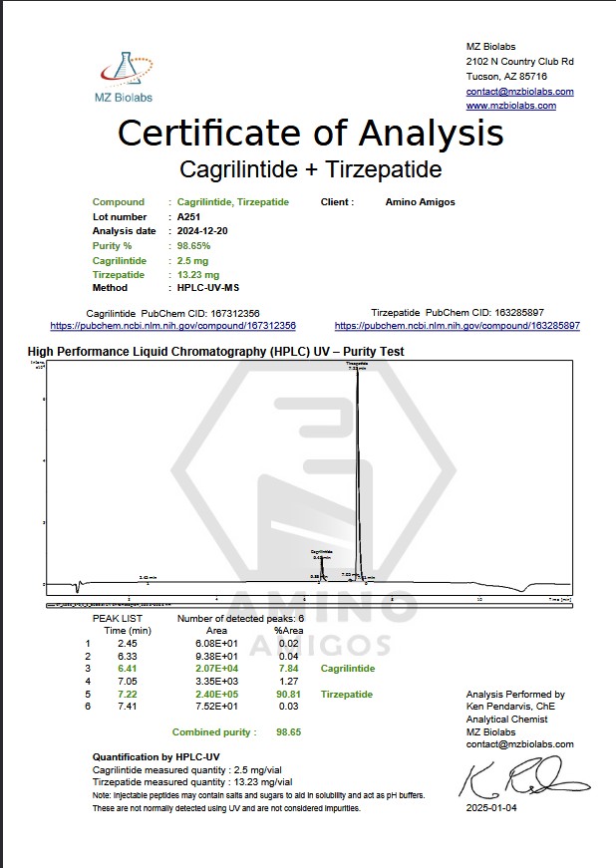Click 'Number of detected peaks: 6' text
The image size is (616, 868).
pos(241,618)
